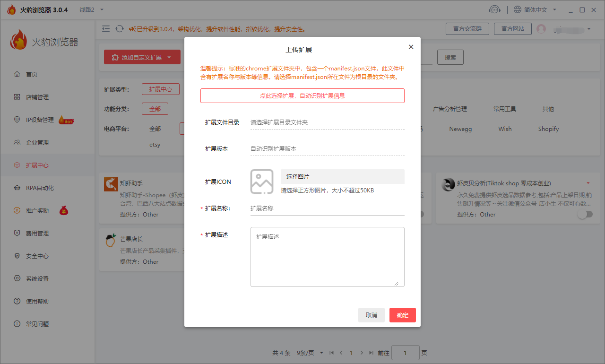605x364 pixels.
Task: Click the image placeholder for extension icon
Action: click(262, 182)
